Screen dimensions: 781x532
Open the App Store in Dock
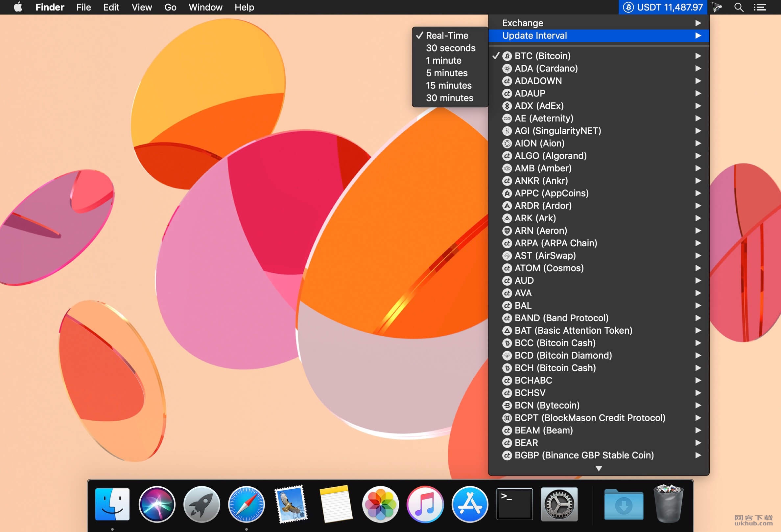470,504
